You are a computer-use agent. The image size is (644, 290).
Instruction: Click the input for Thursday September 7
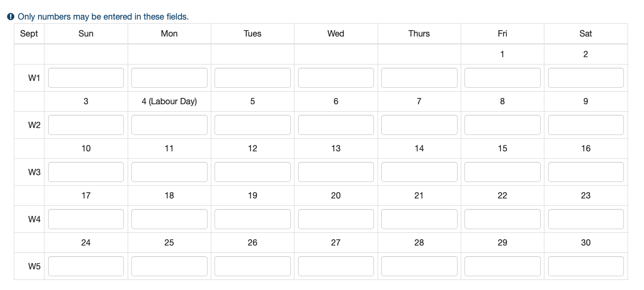coord(419,125)
